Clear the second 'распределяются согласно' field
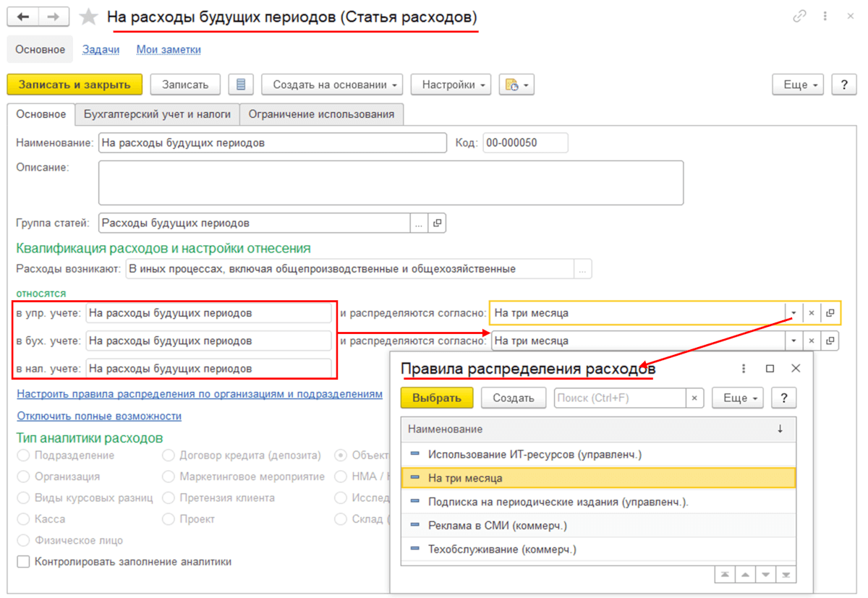Viewport: 868px width, 598px height. tap(812, 341)
